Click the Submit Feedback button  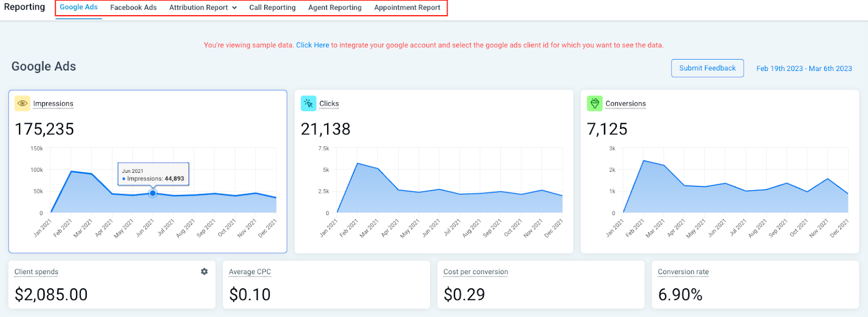tap(707, 68)
